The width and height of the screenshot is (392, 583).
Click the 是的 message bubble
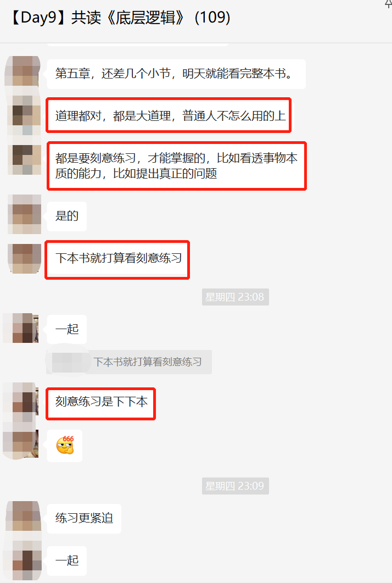(x=67, y=216)
